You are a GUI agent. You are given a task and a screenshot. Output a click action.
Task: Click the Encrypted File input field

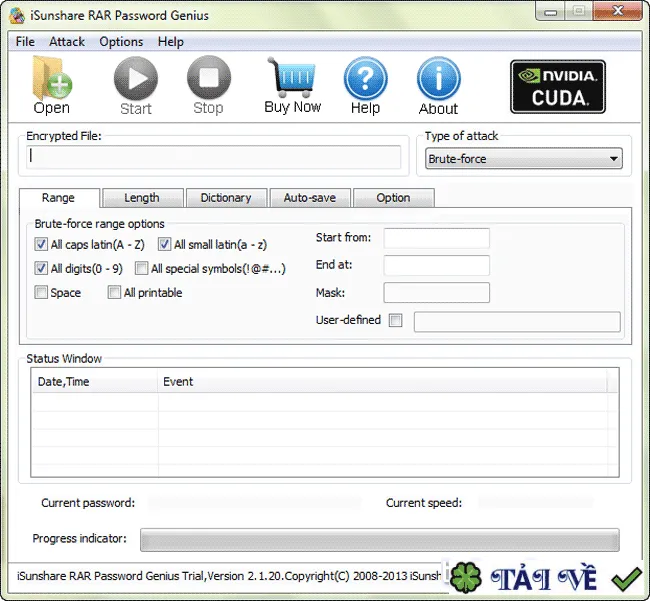(x=213, y=157)
